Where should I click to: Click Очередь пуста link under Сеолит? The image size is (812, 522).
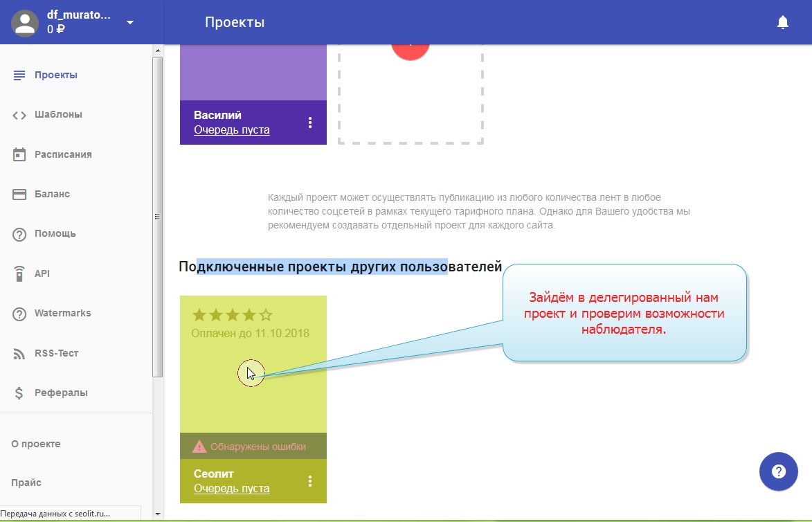pos(231,489)
